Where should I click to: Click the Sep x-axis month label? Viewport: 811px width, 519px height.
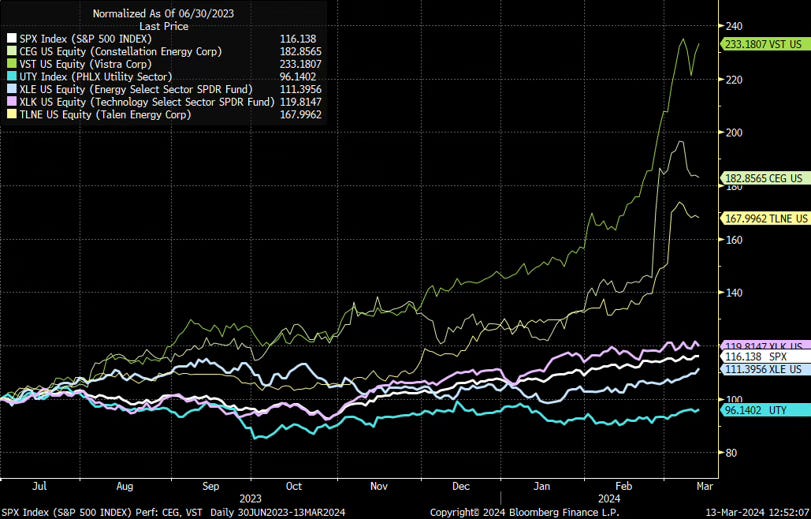(x=211, y=486)
